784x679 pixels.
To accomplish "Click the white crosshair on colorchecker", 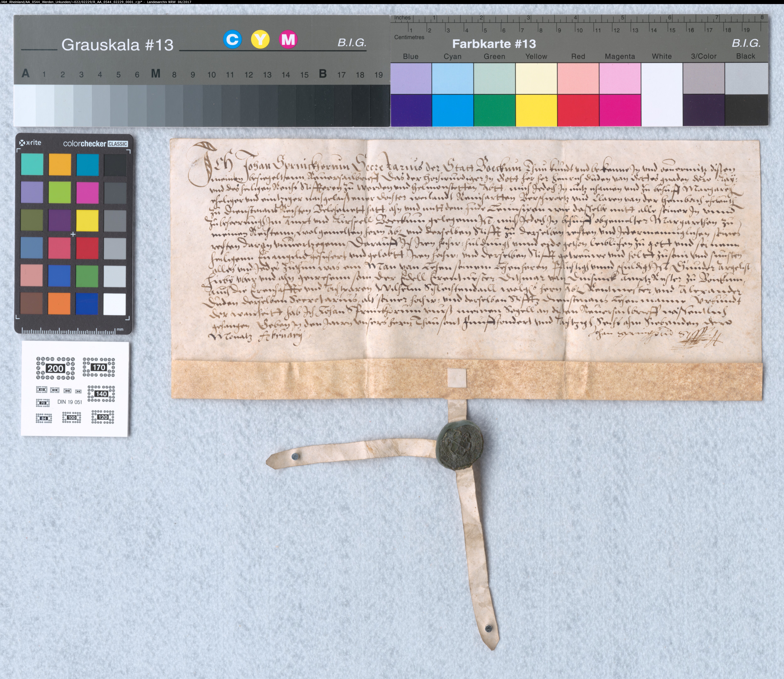I will (x=73, y=234).
